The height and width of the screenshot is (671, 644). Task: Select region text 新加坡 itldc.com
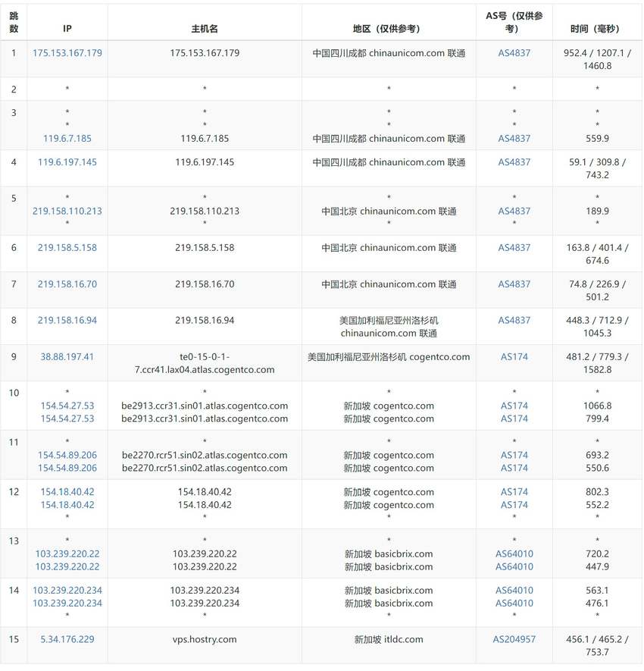point(388,639)
